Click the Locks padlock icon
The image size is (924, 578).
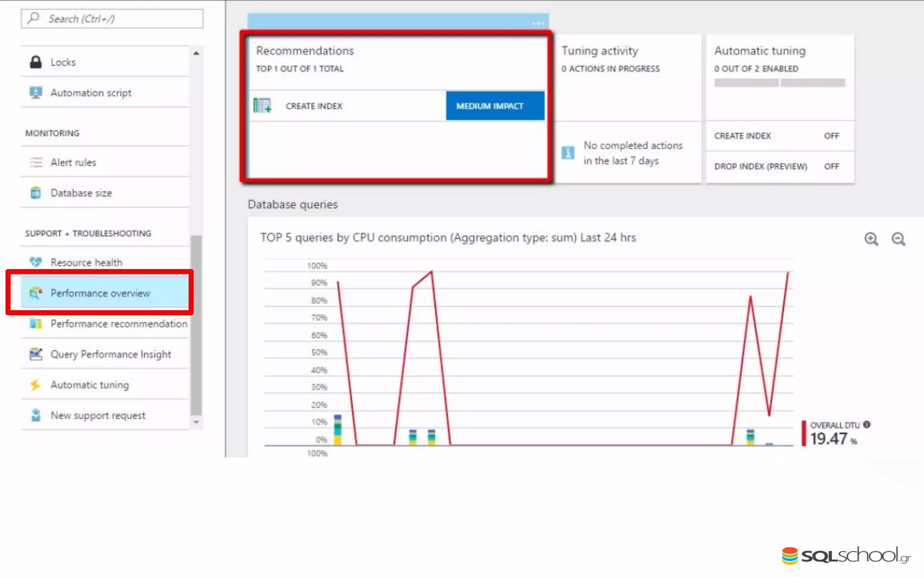(x=36, y=62)
